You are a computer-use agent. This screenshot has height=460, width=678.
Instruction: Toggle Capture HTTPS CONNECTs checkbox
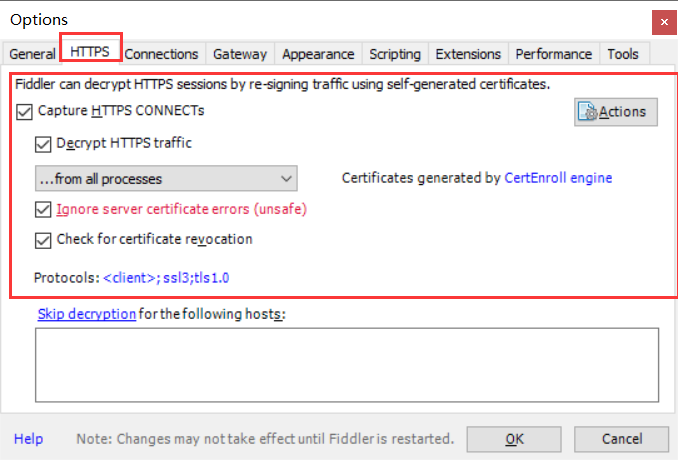tap(25, 111)
